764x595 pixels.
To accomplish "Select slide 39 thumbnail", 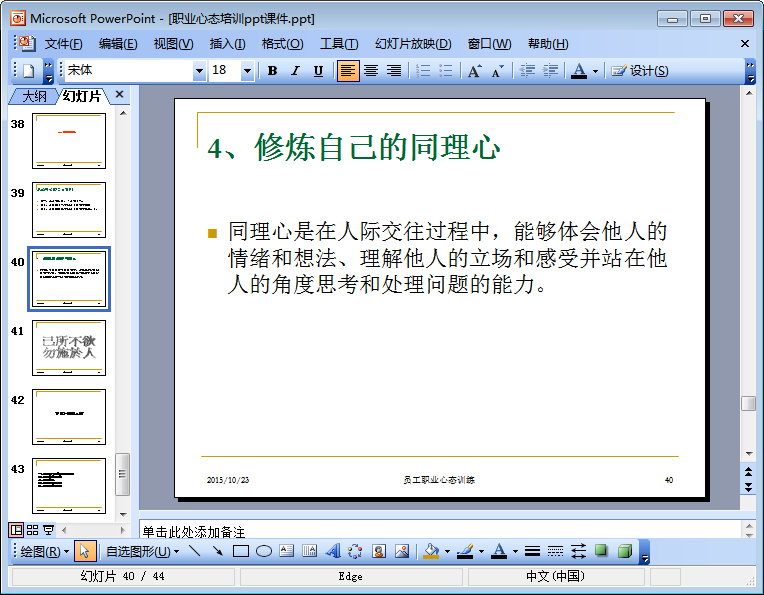I will (69, 210).
